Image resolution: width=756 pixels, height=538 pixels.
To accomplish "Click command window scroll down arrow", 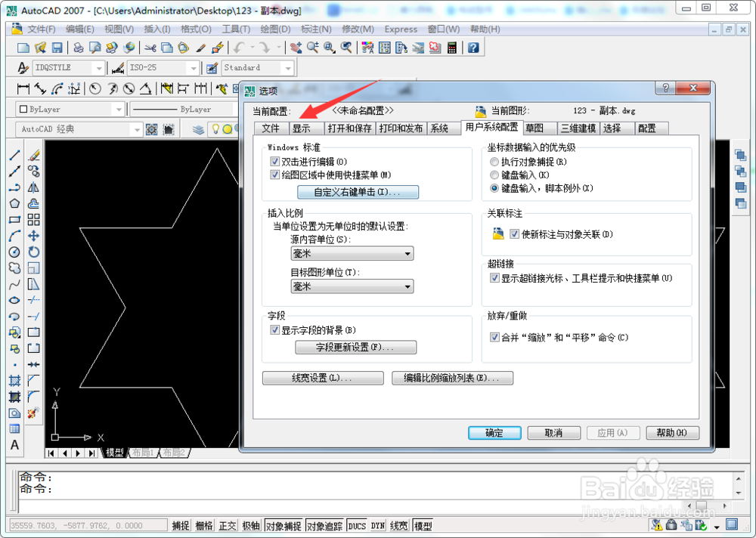I will click(x=739, y=493).
